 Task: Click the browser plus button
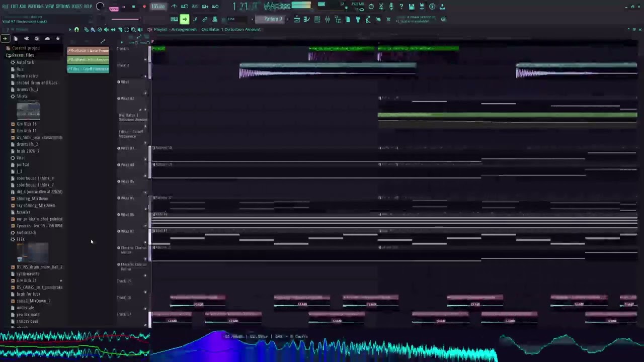click(5, 38)
